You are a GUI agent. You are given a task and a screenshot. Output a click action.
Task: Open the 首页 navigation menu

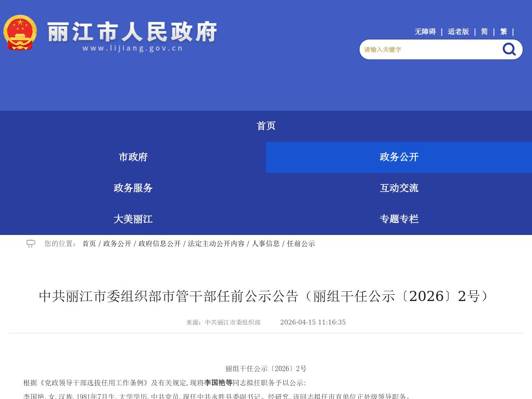point(266,126)
